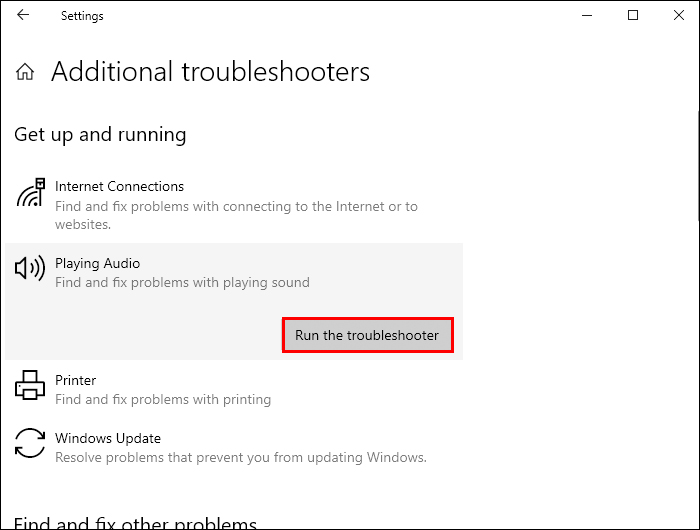Click 'Find and fix problems with printing' description
700x530 pixels.
click(163, 399)
